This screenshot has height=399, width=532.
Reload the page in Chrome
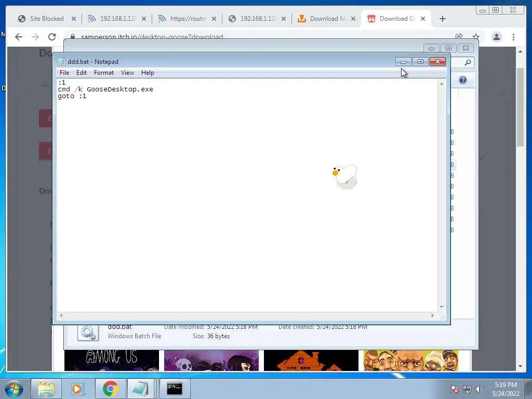(x=52, y=37)
